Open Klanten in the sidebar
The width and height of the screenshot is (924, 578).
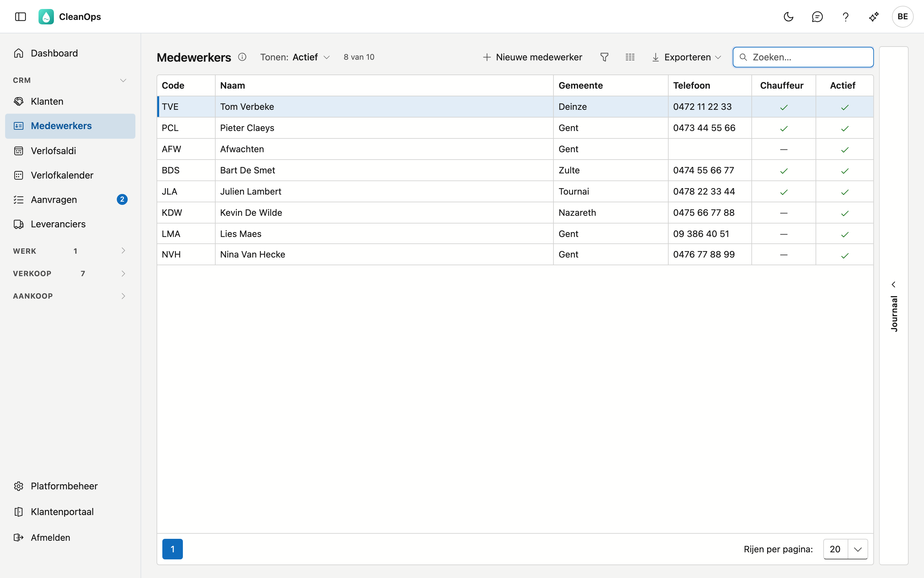70,101
